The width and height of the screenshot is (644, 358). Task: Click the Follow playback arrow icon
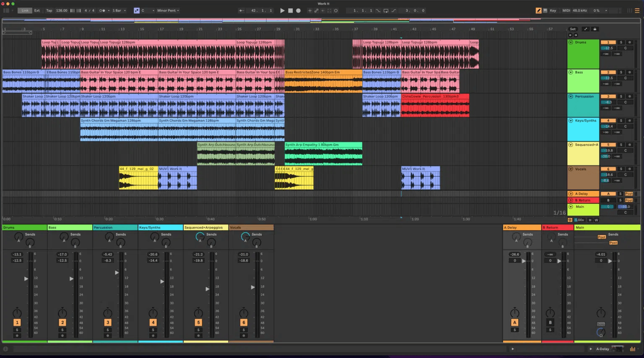tap(241, 10)
